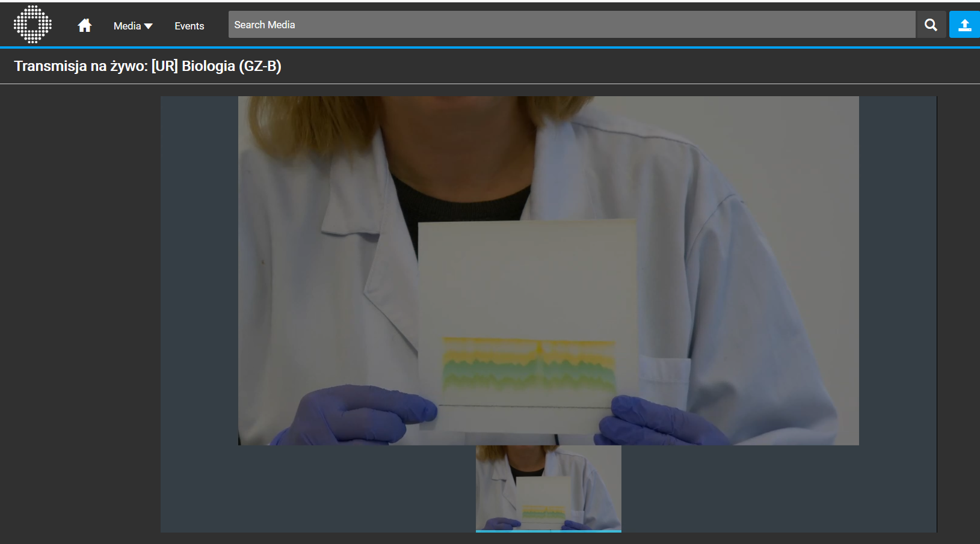Click the dotted circle site logo

pos(32,25)
